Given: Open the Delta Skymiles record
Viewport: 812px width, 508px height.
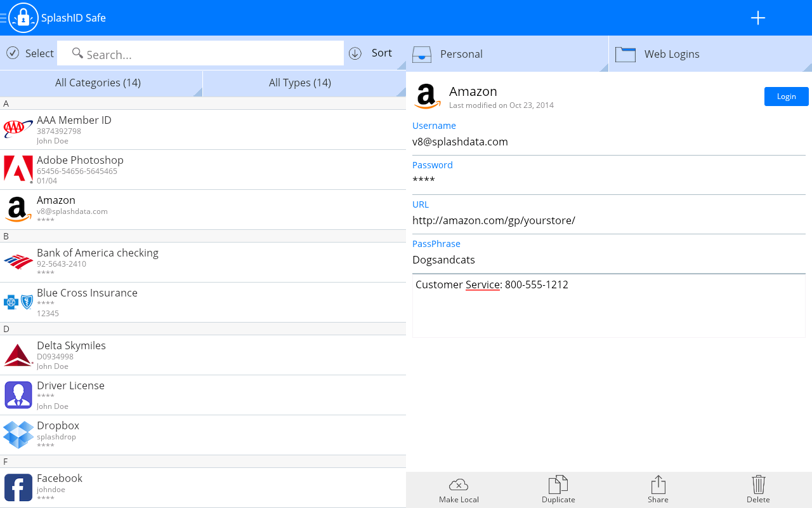Looking at the screenshot, I should point(203,355).
